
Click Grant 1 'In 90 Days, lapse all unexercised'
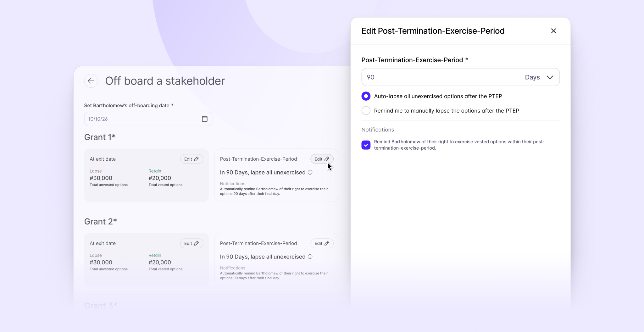pyautogui.click(x=263, y=172)
